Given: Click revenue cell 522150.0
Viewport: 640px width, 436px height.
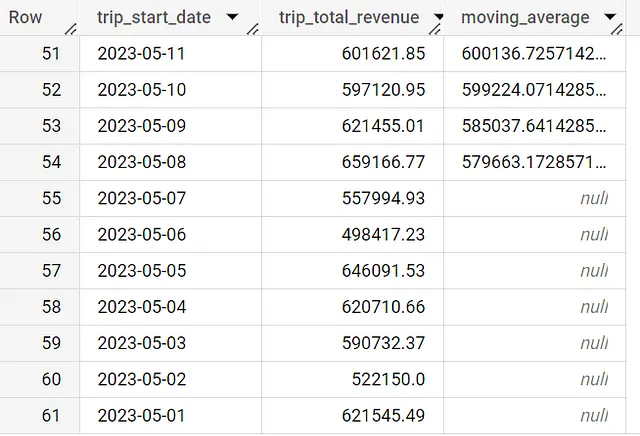Looking at the screenshot, I should (x=388, y=379).
